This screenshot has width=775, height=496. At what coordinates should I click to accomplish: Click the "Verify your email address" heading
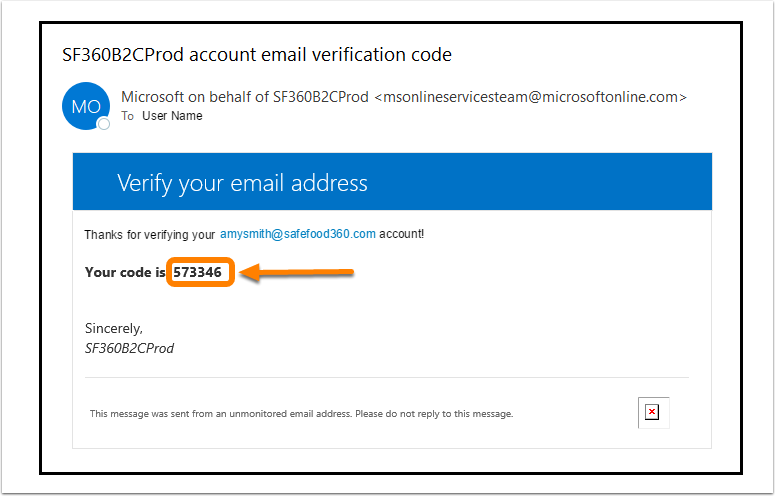[x=242, y=183]
